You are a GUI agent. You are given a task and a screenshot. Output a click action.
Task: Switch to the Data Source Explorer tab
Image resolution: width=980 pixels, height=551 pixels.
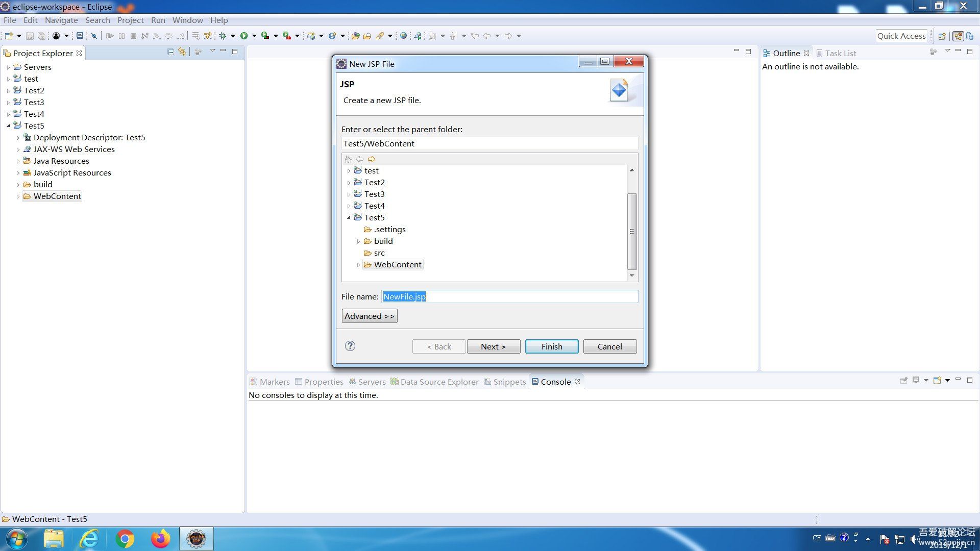(x=435, y=382)
